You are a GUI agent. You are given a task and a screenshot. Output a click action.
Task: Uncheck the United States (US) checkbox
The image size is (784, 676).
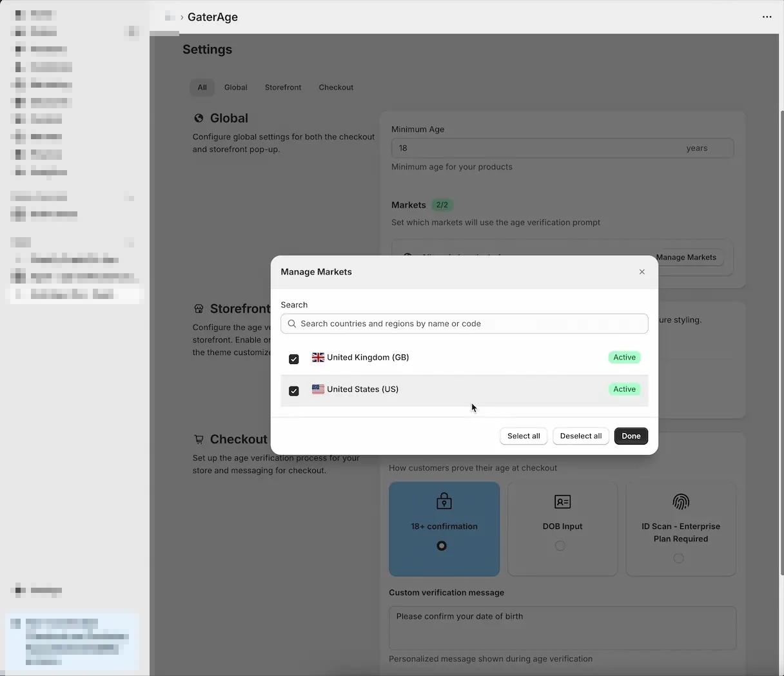click(x=294, y=391)
